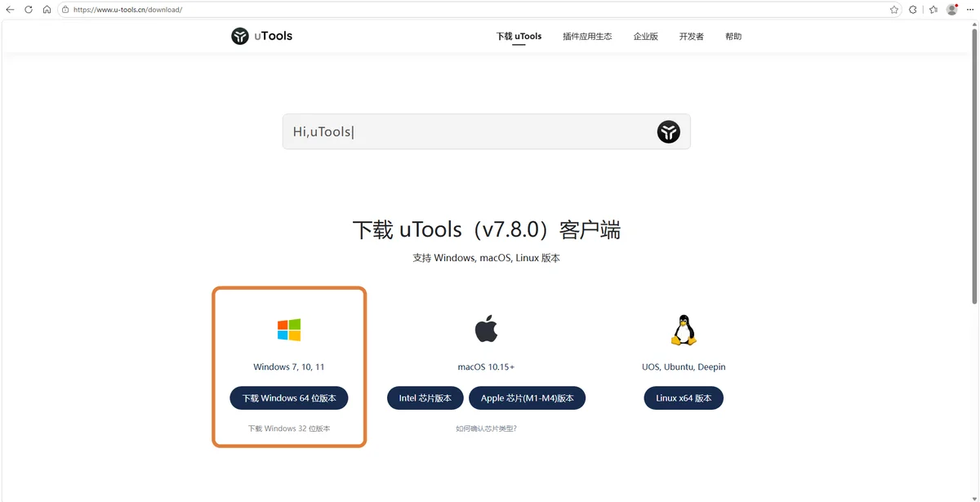Open the browser profile avatar

(x=952, y=10)
